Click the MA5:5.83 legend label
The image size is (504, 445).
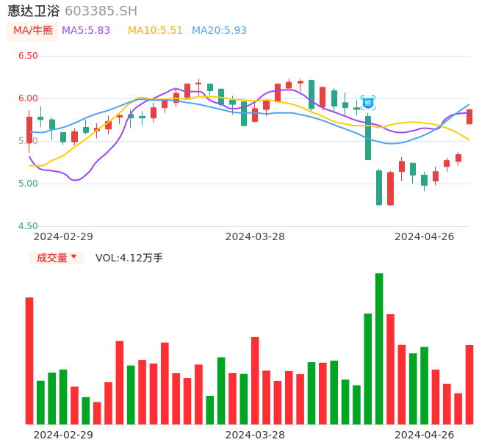coord(86,31)
